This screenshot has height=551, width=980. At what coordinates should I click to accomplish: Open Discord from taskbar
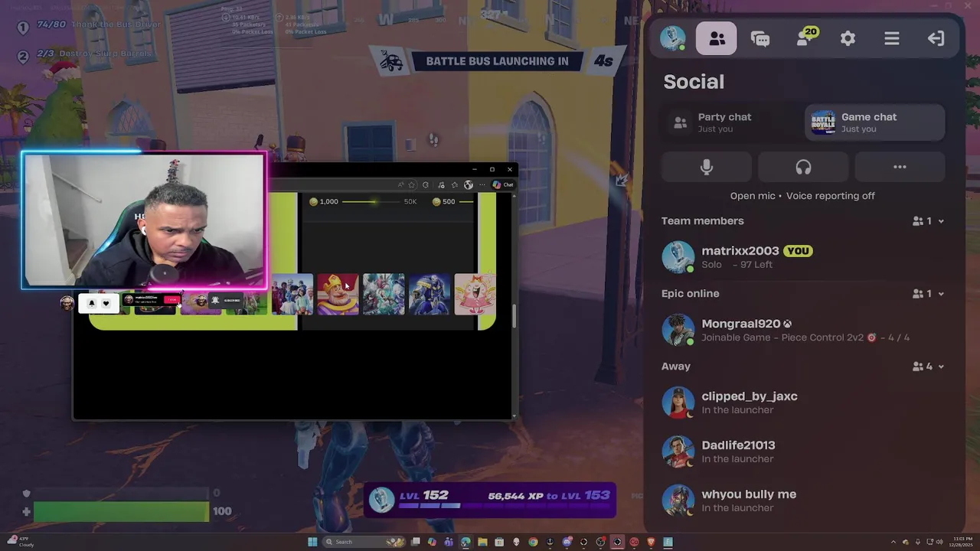pyautogui.click(x=567, y=542)
